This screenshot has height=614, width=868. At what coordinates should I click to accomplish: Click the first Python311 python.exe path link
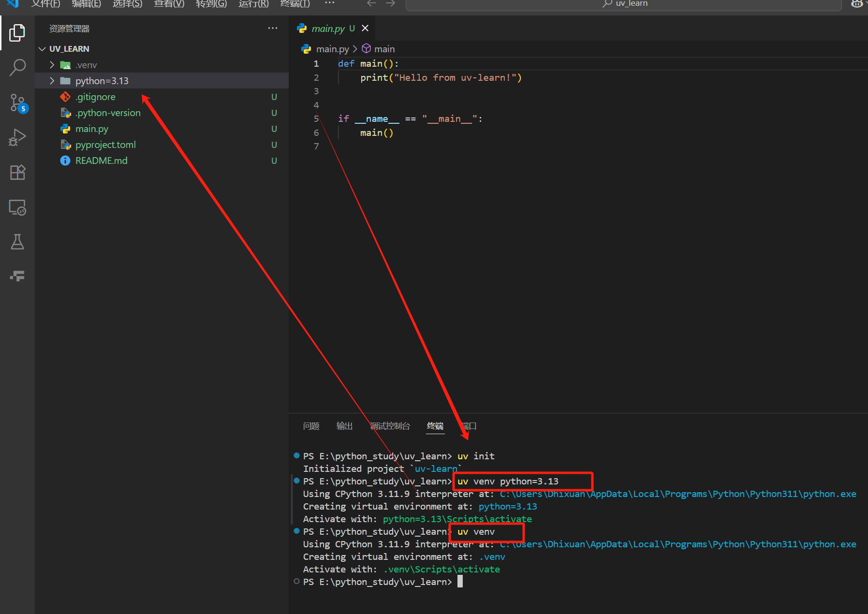click(x=678, y=494)
